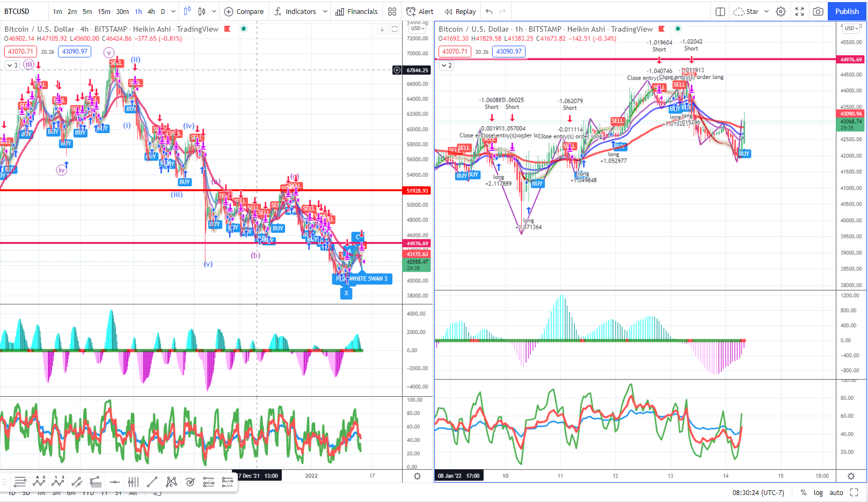
Task: Click the Publish button
Action: coord(847,11)
